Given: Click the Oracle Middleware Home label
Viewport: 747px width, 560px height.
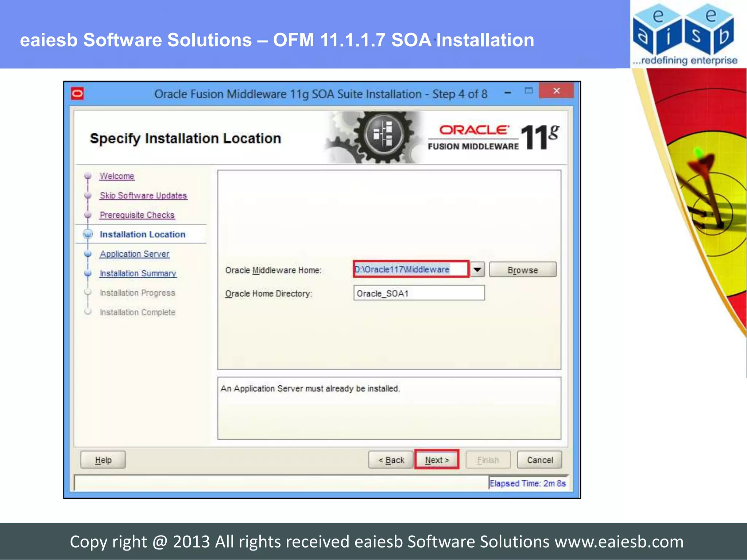Looking at the screenshot, I should pos(273,270).
